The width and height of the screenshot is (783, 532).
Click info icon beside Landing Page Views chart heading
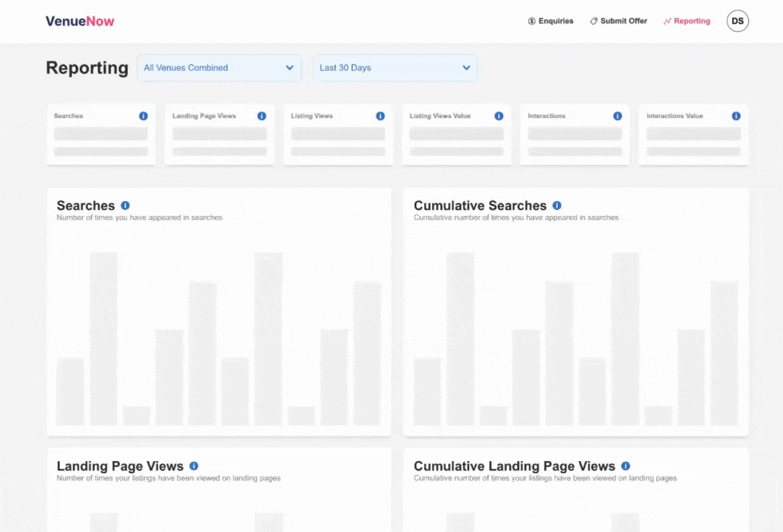tap(194, 466)
